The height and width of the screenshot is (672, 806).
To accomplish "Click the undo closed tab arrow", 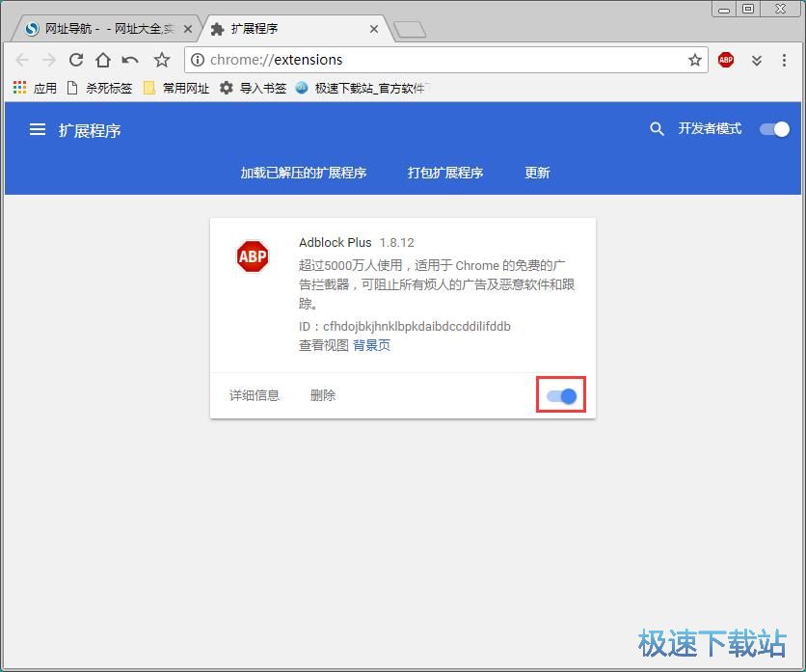I will [130, 60].
